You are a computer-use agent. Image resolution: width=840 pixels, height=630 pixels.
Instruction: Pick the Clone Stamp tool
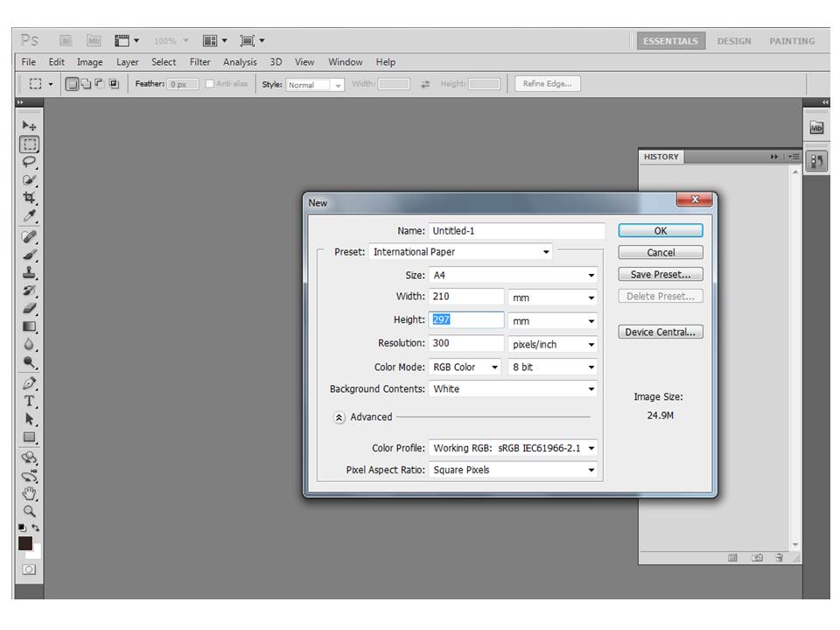29,273
